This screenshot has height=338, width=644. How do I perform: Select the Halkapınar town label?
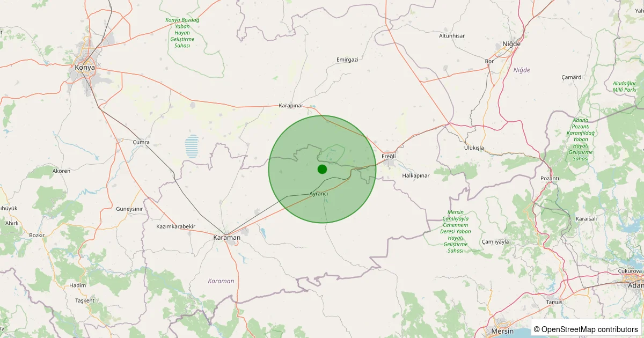point(416,175)
